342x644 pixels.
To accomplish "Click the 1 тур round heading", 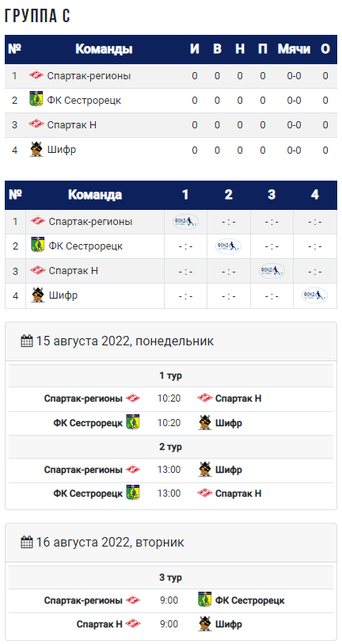I will click(171, 375).
